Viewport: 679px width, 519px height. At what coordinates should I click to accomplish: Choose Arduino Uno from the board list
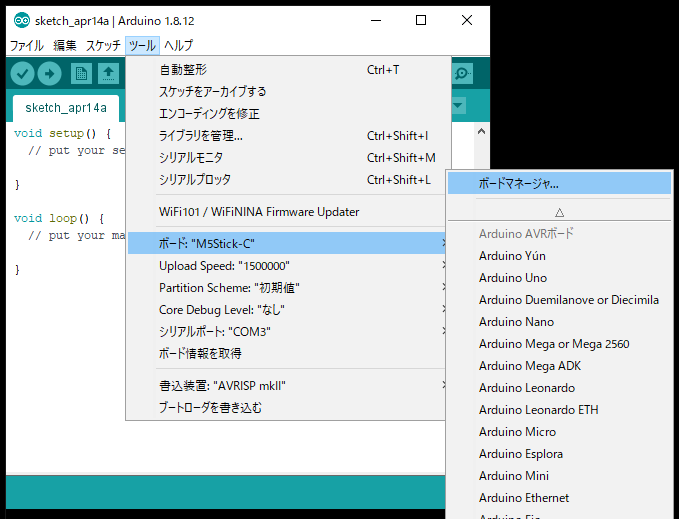tap(513, 278)
